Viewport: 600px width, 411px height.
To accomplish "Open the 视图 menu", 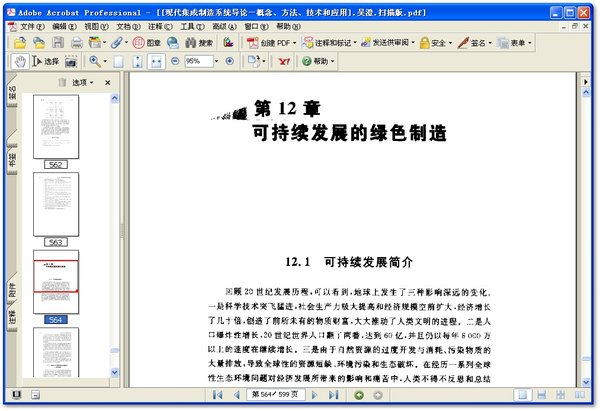I will pos(96,26).
